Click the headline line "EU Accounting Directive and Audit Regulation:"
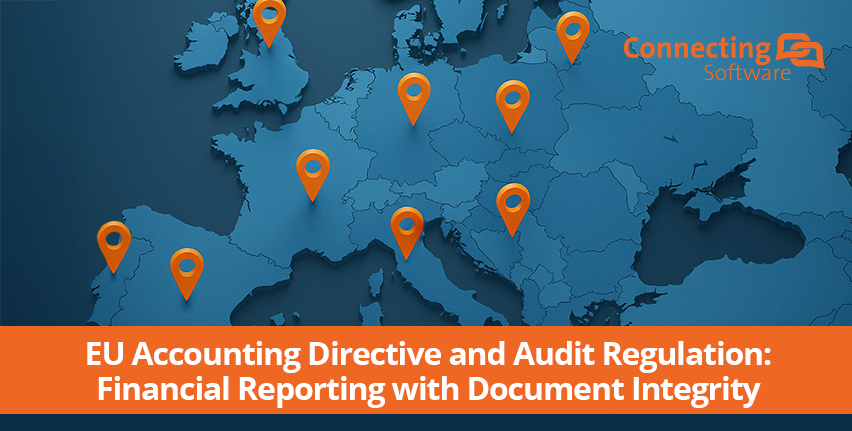The width and height of the screenshot is (852, 431). 428,355
